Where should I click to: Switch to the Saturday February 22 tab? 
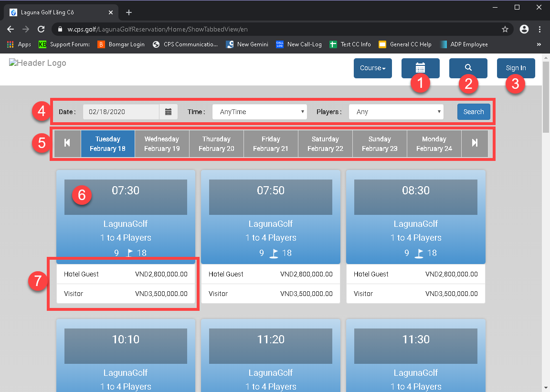pos(325,143)
